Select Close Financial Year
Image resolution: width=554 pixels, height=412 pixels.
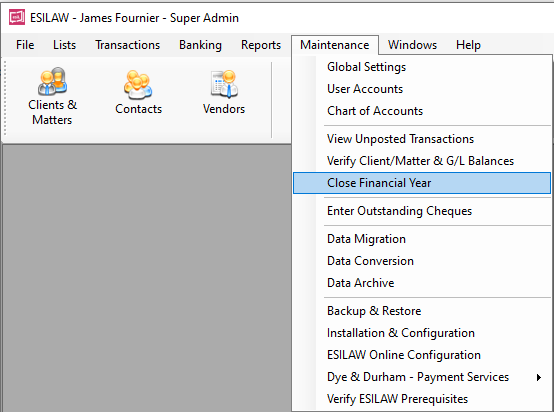pos(422,183)
